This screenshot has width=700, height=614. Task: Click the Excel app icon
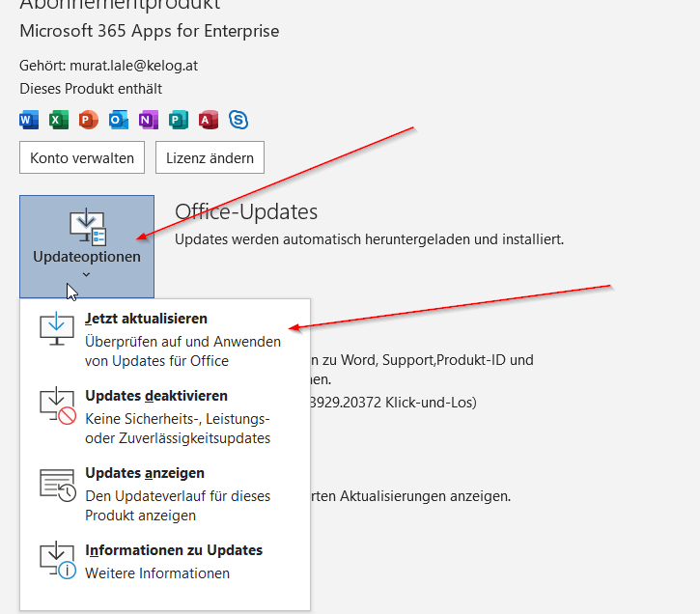[59, 120]
